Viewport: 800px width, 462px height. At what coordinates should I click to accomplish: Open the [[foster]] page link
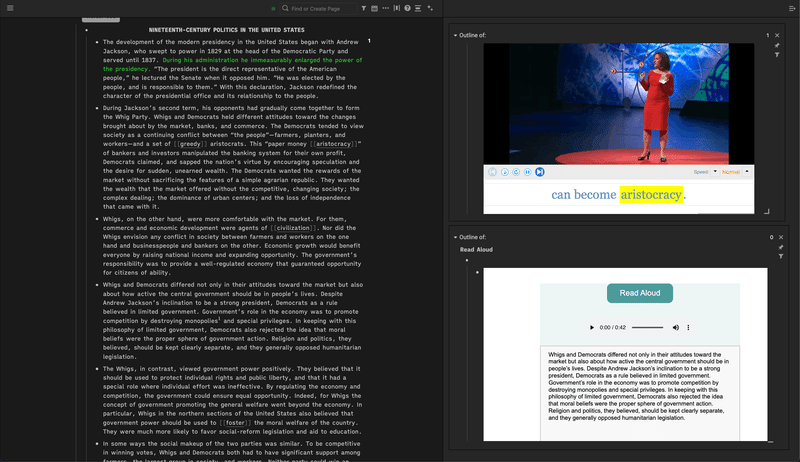(235, 423)
